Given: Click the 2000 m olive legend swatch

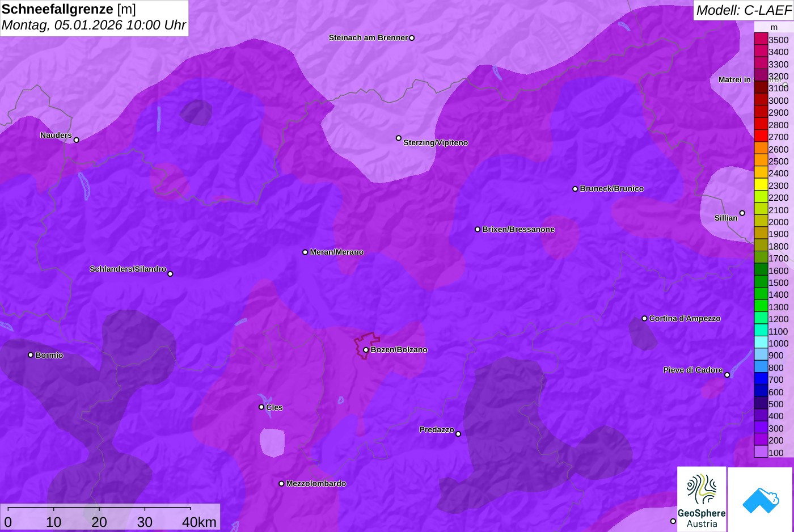Looking at the screenshot, I should tap(761, 221).
